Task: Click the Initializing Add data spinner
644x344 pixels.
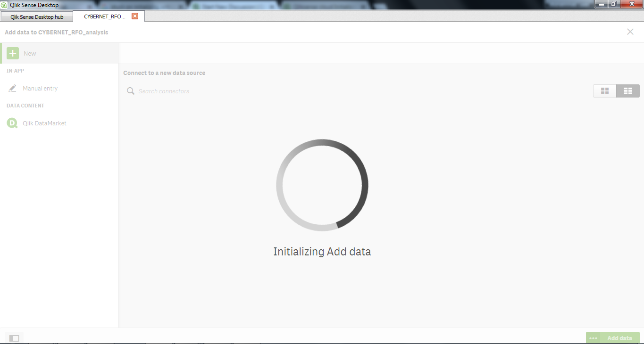Action: coord(322,185)
